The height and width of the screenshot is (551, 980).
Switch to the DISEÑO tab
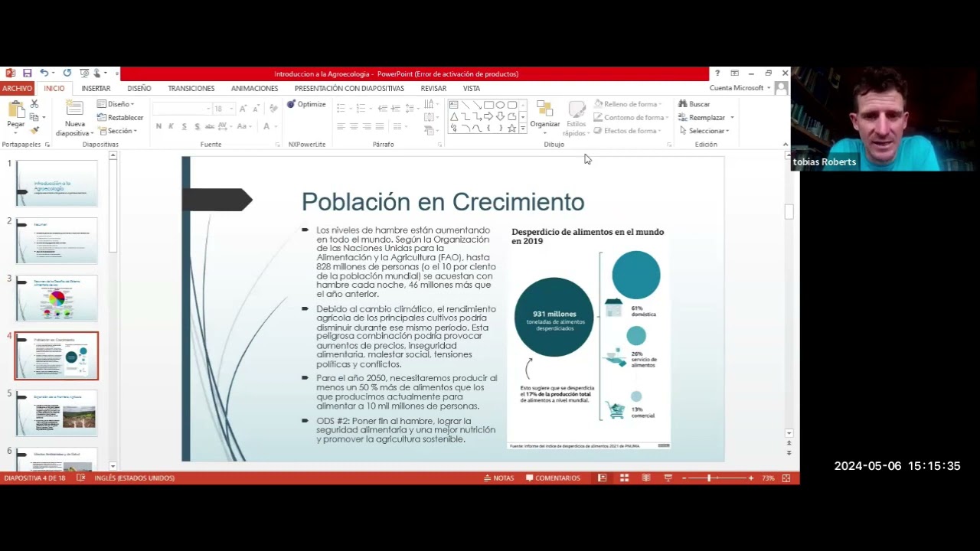point(139,88)
